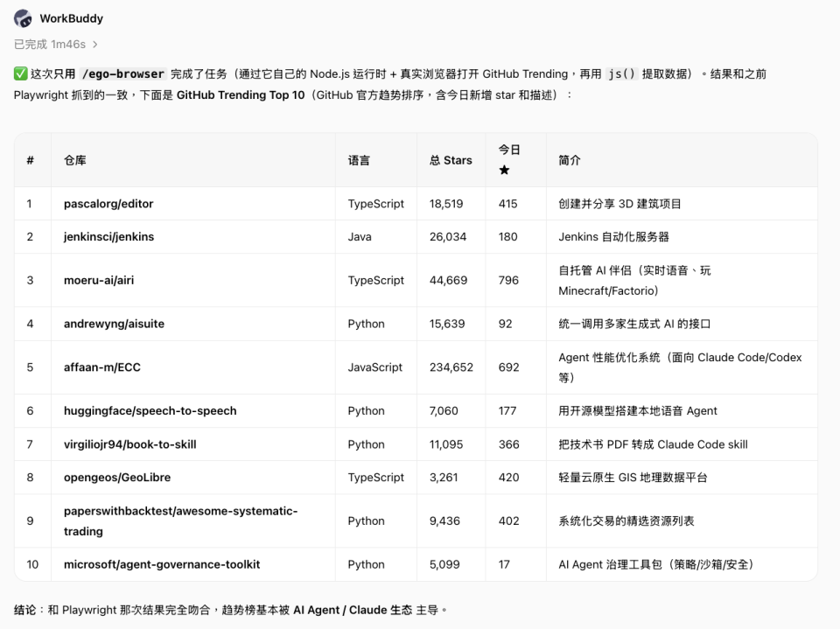Screen dimensions: 840x629
Task: Click today's stars value 796
Action: [x=508, y=280]
